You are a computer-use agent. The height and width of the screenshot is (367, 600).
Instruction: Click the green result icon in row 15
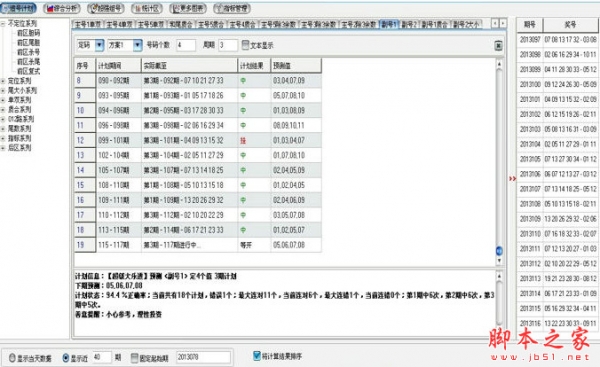click(243, 185)
